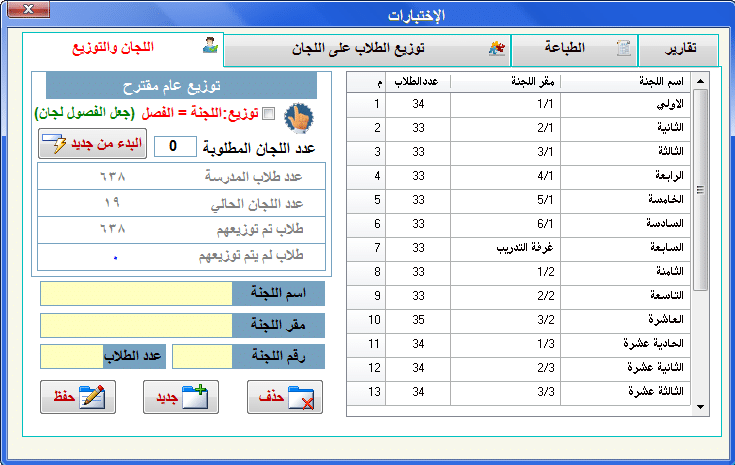Click the document icon on الطباعة tab
735x465 pixels.
pos(623,48)
